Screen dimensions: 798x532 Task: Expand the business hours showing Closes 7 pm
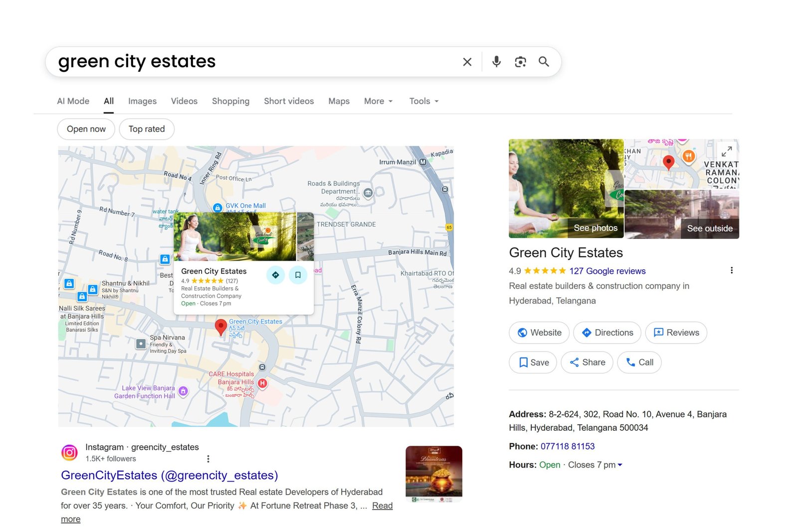click(619, 465)
